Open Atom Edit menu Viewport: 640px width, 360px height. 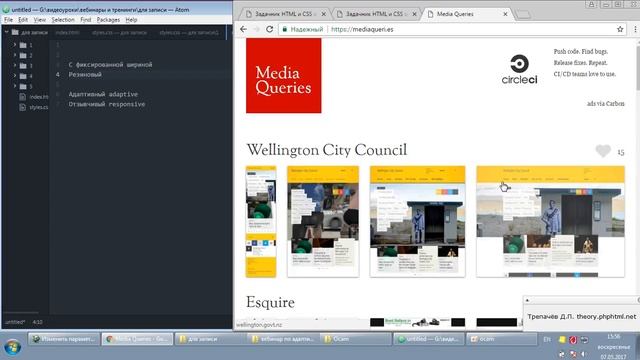click(x=23, y=20)
